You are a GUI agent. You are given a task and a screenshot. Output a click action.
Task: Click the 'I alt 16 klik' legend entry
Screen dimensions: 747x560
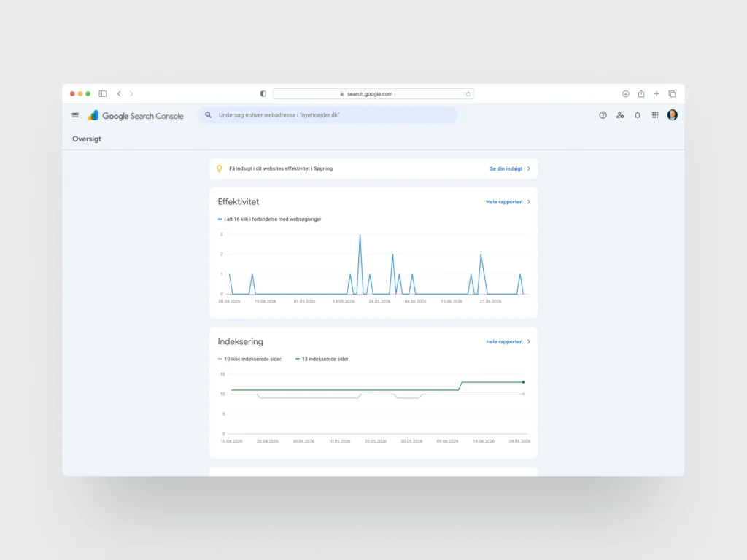270,219
